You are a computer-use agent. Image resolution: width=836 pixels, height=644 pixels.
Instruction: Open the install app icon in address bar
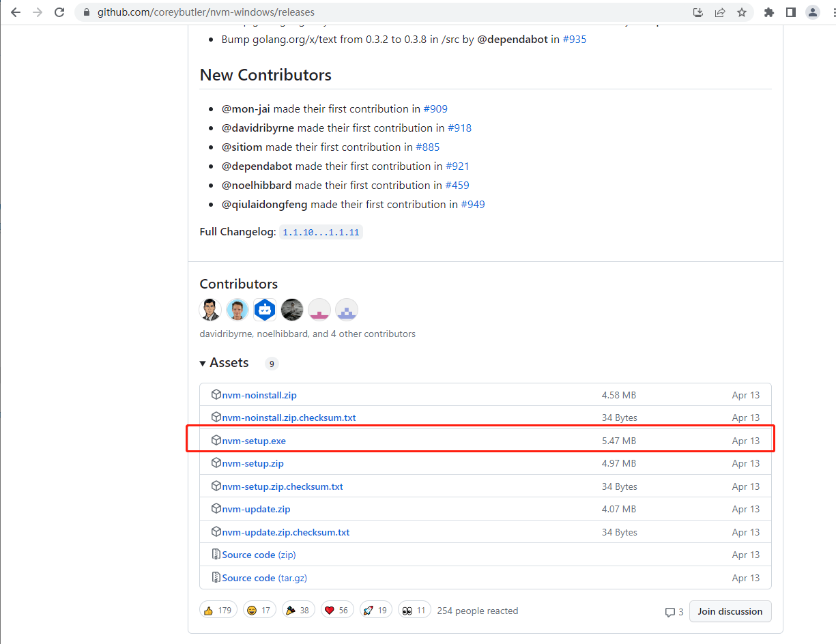coord(697,12)
